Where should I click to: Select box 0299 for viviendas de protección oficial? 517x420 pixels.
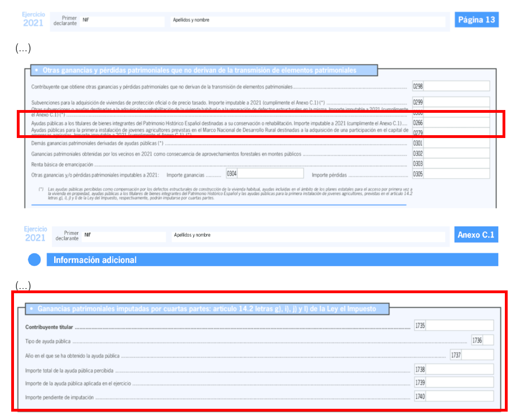click(456, 102)
